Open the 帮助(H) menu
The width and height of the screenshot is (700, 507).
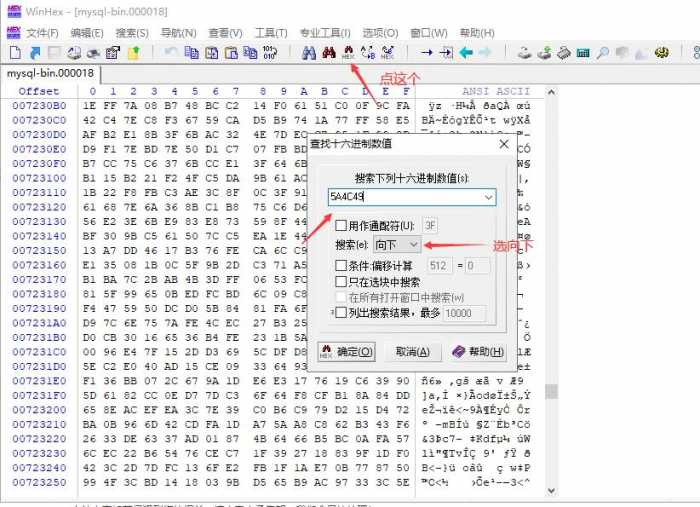[x=477, y=33]
